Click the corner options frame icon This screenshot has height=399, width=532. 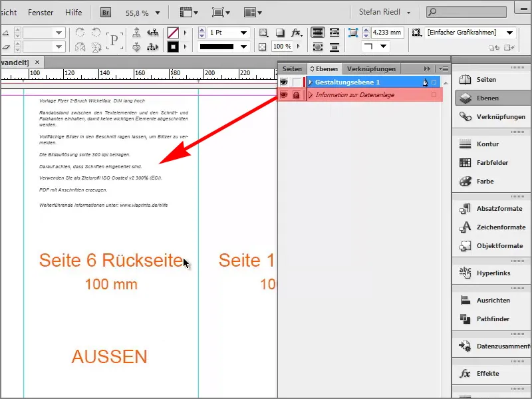[x=353, y=33]
